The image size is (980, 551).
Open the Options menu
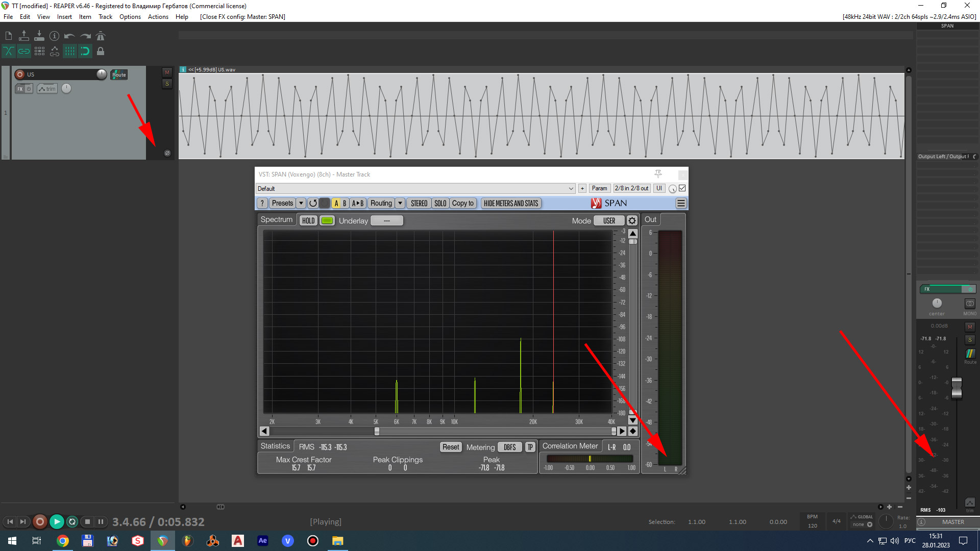(130, 17)
